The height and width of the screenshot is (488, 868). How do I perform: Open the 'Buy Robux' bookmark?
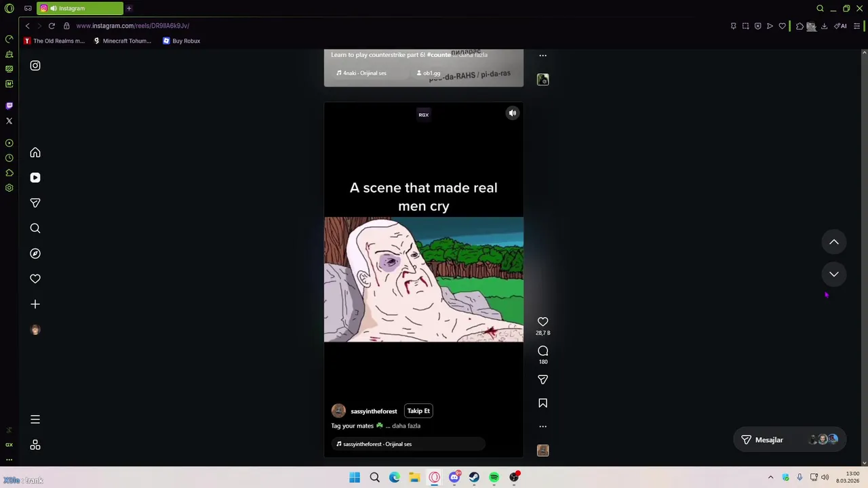(181, 41)
